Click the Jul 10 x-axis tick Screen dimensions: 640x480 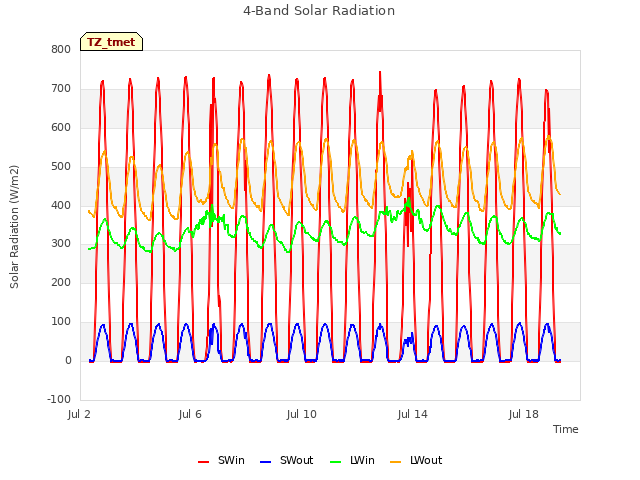pos(302,414)
